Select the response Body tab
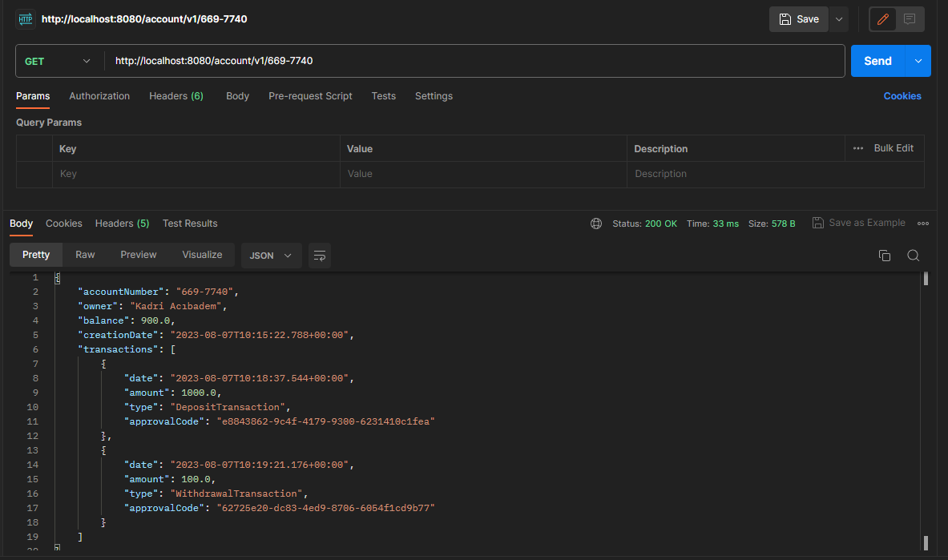The image size is (948, 560). [21, 224]
